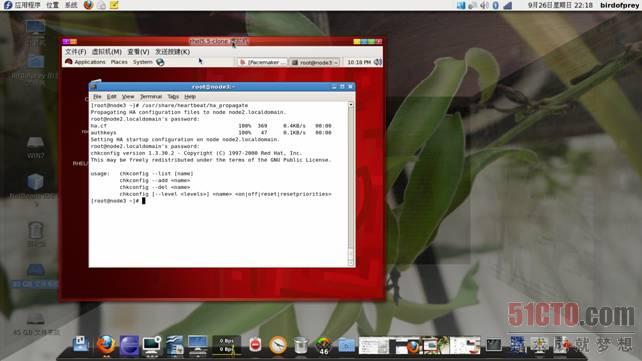The height and width of the screenshot is (361, 642).
Task: Click the dark terminal screen dock icon
Action: [493, 345]
